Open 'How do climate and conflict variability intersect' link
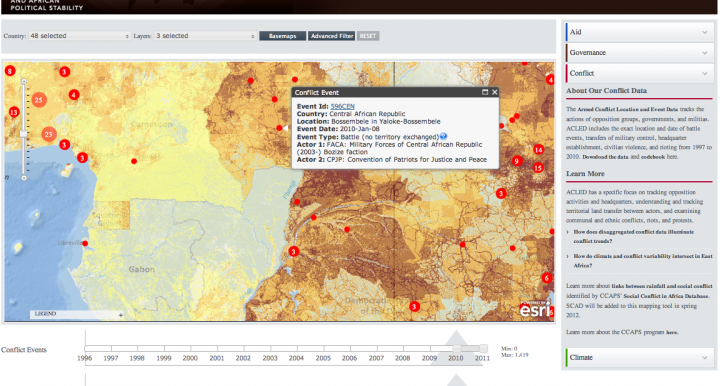 click(x=643, y=261)
